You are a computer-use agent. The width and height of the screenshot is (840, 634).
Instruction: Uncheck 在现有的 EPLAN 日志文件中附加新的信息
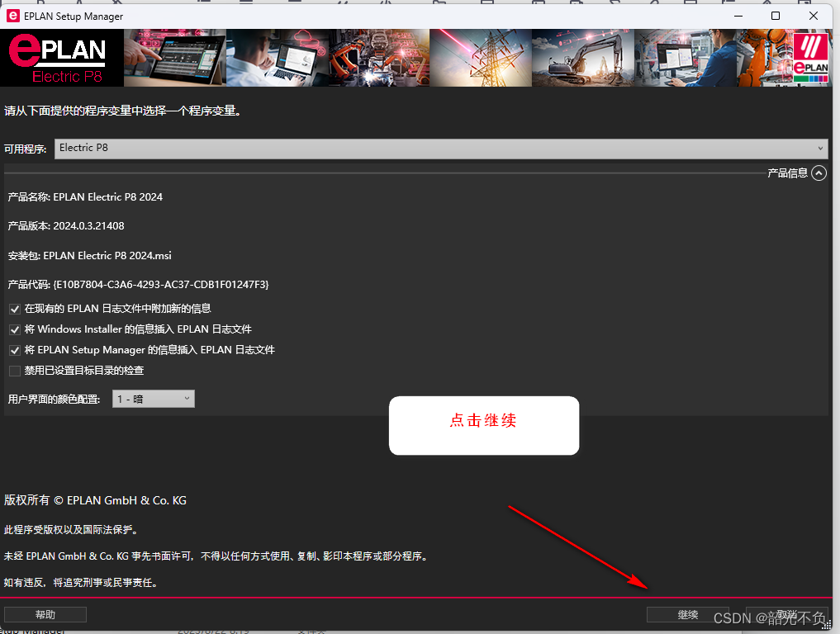tap(14, 308)
